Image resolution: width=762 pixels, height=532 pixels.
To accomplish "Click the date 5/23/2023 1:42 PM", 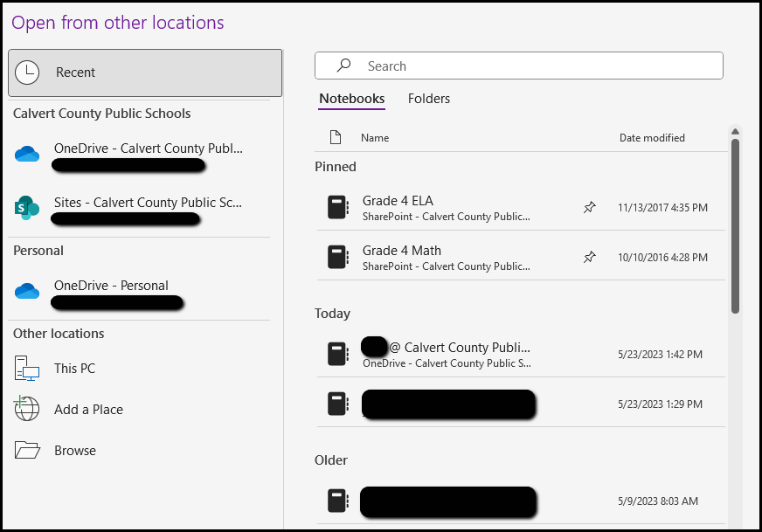I will coord(660,355).
